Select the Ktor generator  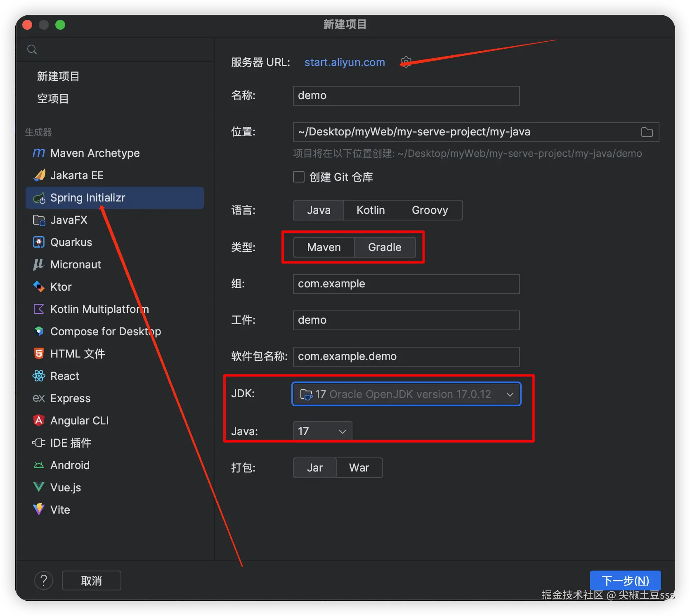(x=115, y=287)
